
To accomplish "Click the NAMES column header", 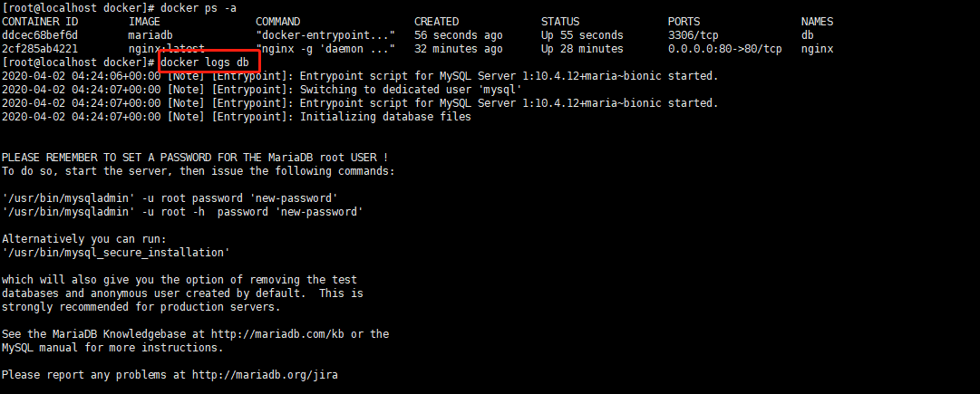I will (817, 22).
